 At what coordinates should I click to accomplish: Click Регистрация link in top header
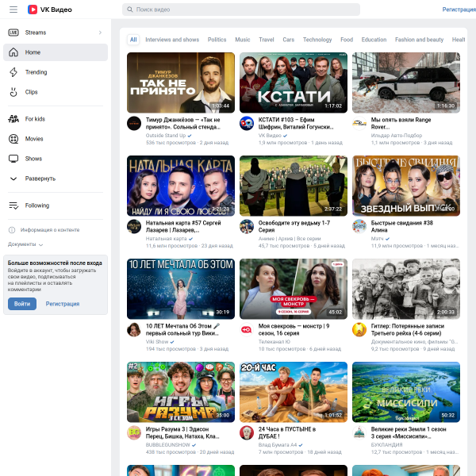(459, 10)
